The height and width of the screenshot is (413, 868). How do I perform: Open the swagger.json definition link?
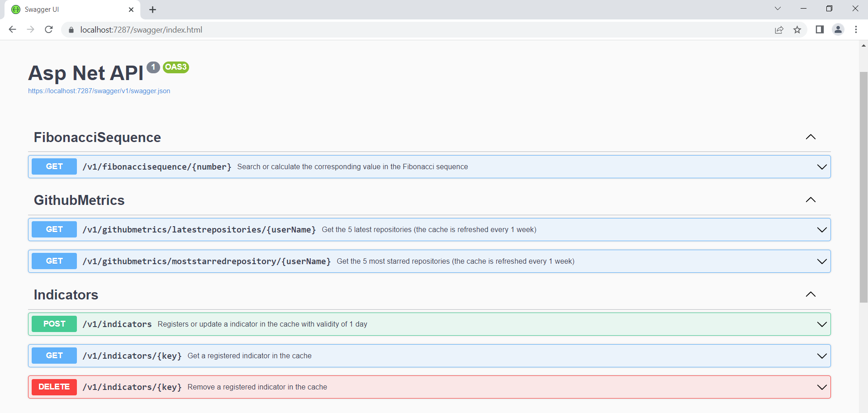point(99,91)
